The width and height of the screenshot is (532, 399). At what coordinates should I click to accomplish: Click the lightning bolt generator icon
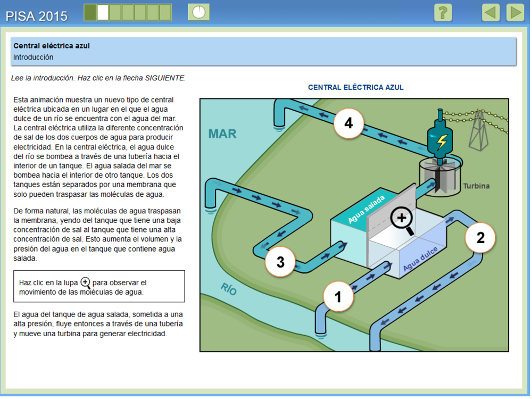[x=442, y=141]
